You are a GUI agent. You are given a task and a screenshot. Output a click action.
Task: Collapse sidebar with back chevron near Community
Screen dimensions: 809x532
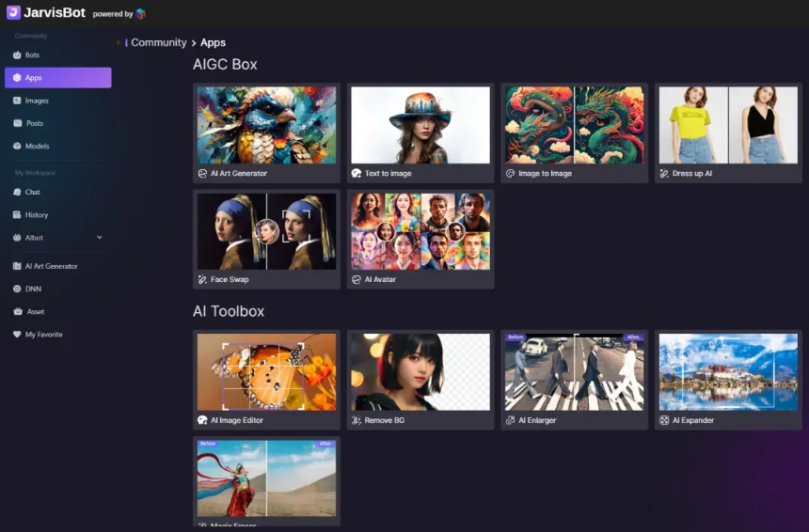click(x=119, y=43)
